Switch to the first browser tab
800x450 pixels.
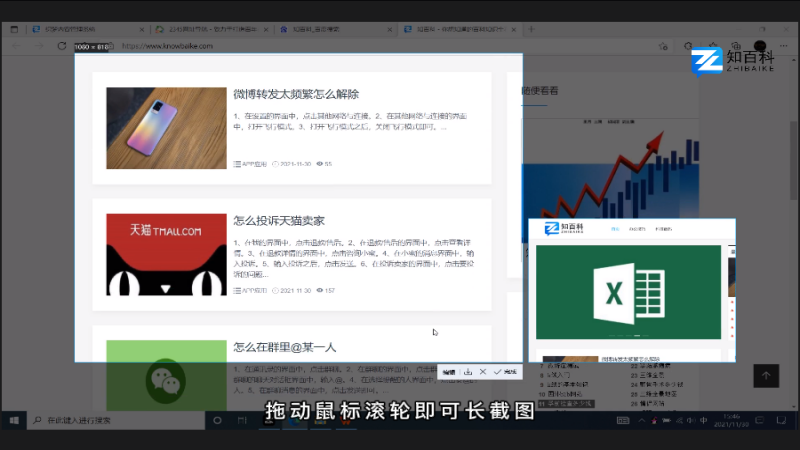coord(88,30)
